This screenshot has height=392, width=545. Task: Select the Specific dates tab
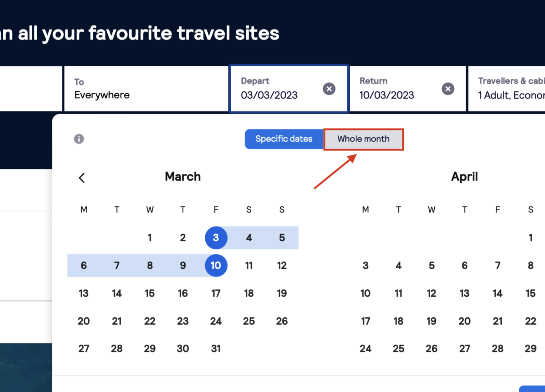pyautogui.click(x=284, y=139)
